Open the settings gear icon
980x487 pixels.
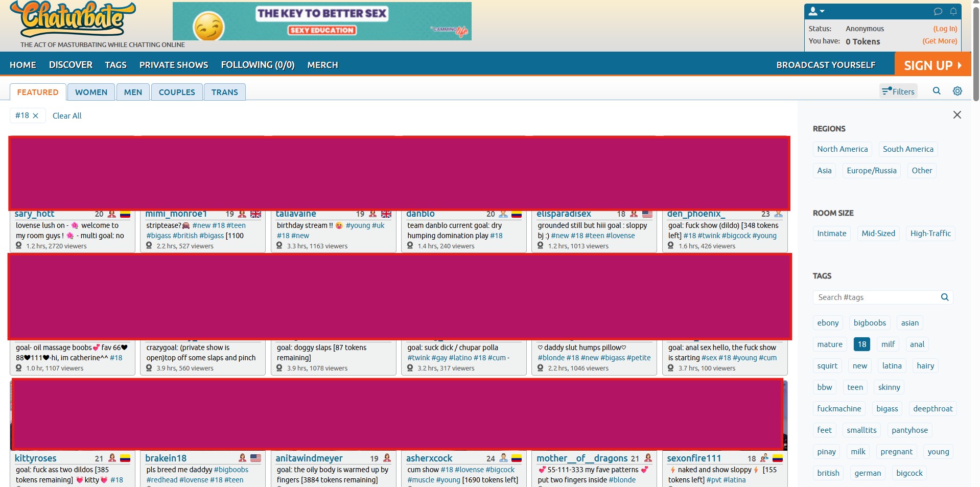pos(958,91)
